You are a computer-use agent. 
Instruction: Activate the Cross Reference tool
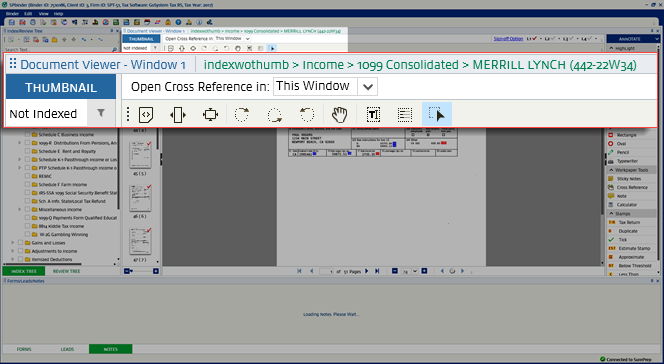[x=632, y=187]
